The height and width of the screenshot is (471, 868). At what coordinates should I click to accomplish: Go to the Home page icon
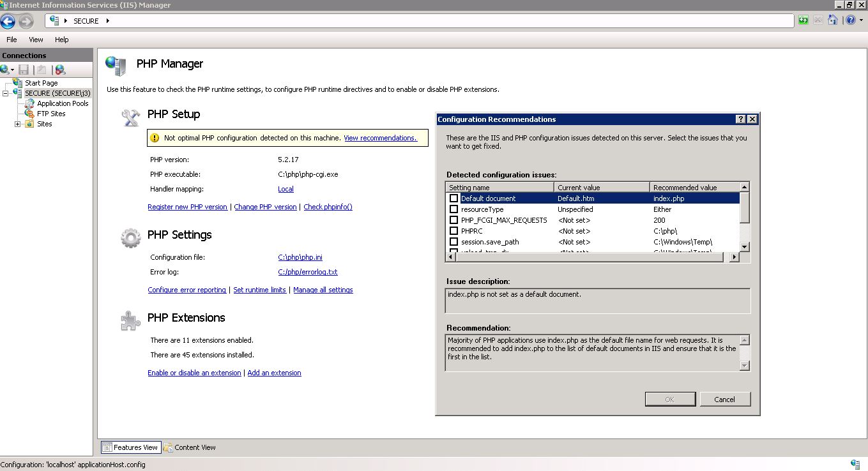[x=832, y=20]
